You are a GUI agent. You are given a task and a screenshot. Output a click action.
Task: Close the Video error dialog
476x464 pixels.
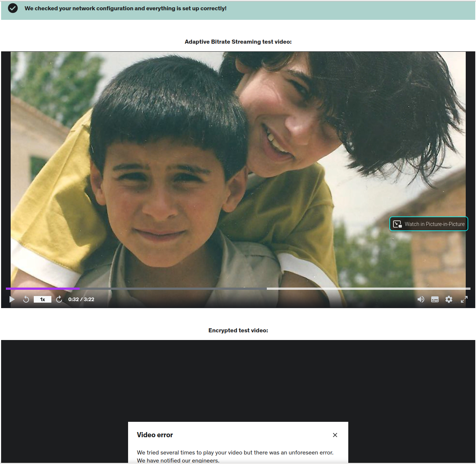click(x=335, y=435)
